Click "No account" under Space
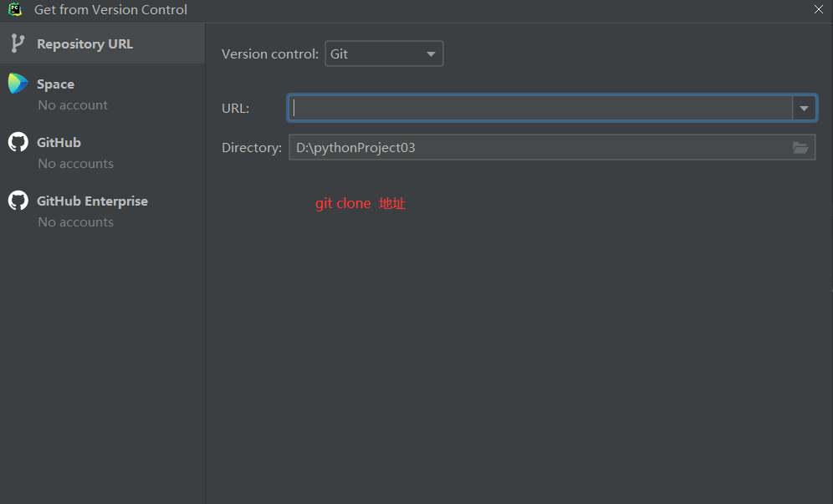Screen dimensions: 833x504 click(x=73, y=105)
